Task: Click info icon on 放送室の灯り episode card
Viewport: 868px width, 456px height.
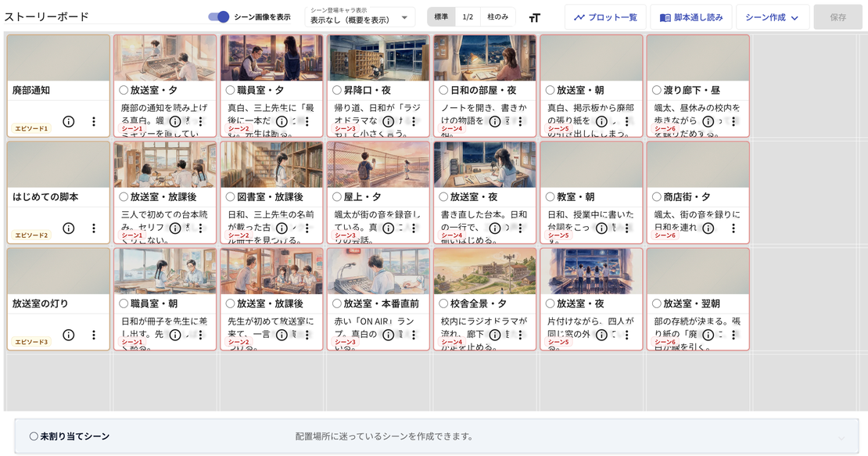Action: [69, 335]
